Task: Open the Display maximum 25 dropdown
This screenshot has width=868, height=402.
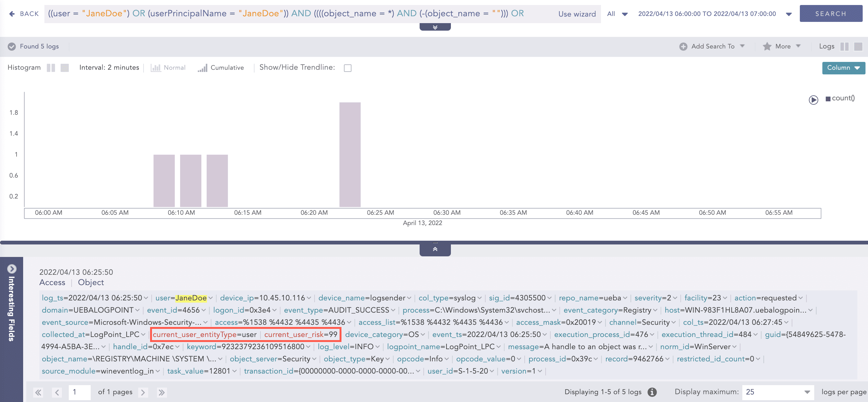Action: point(778,392)
